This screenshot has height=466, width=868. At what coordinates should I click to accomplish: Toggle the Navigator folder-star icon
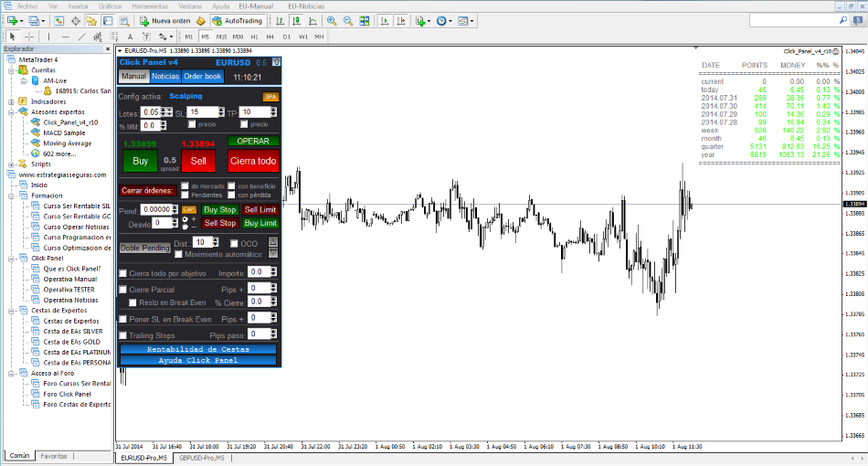click(x=91, y=21)
